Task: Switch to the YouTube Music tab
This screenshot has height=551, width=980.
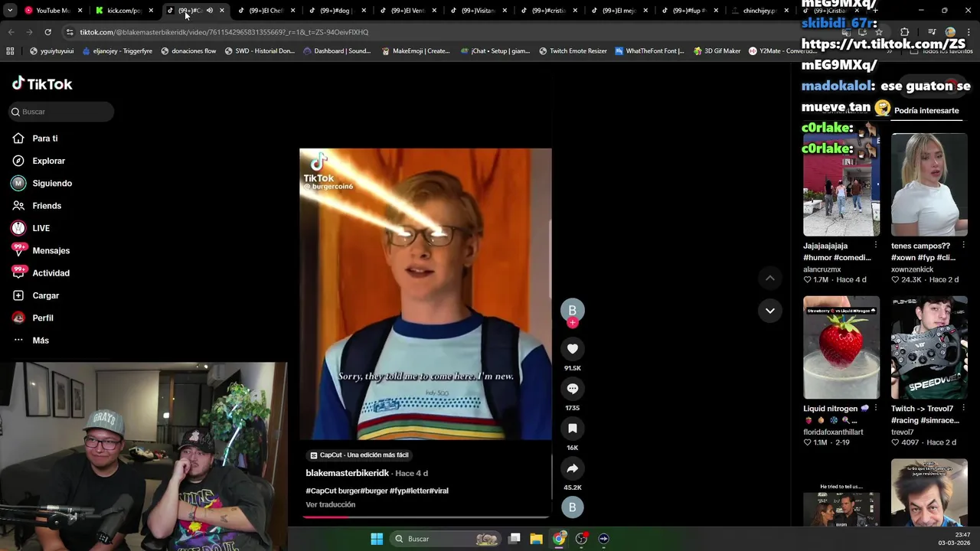Action: pyautogui.click(x=52, y=11)
